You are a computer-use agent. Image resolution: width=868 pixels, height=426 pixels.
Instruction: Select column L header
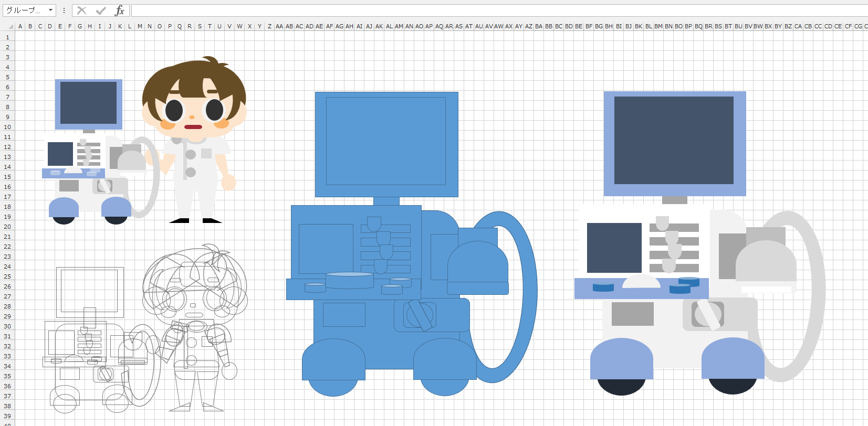click(130, 26)
